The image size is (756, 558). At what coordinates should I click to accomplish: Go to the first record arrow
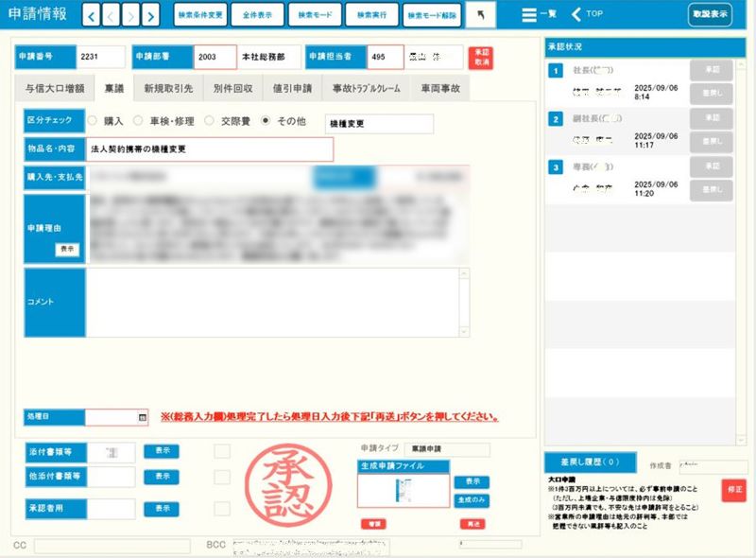point(92,14)
